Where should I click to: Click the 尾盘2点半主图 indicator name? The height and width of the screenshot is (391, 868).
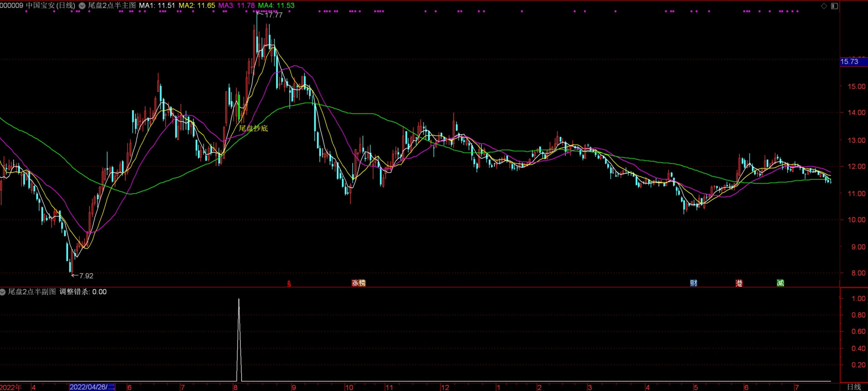pyautogui.click(x=112, y=5)
